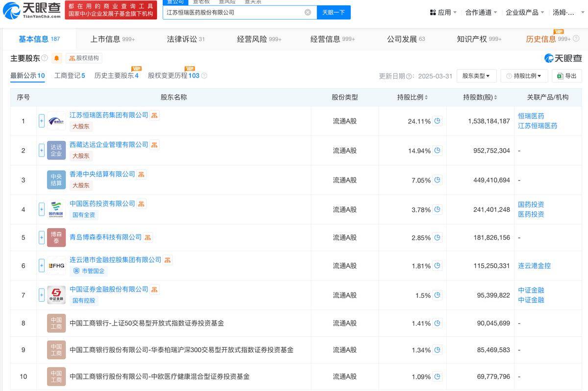Switch to the 经营信息 tab
The image size is (588, 391).
coord(333,39)
